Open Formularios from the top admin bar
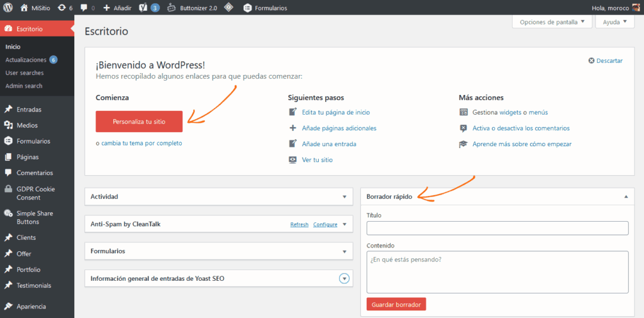 (265, 8)
